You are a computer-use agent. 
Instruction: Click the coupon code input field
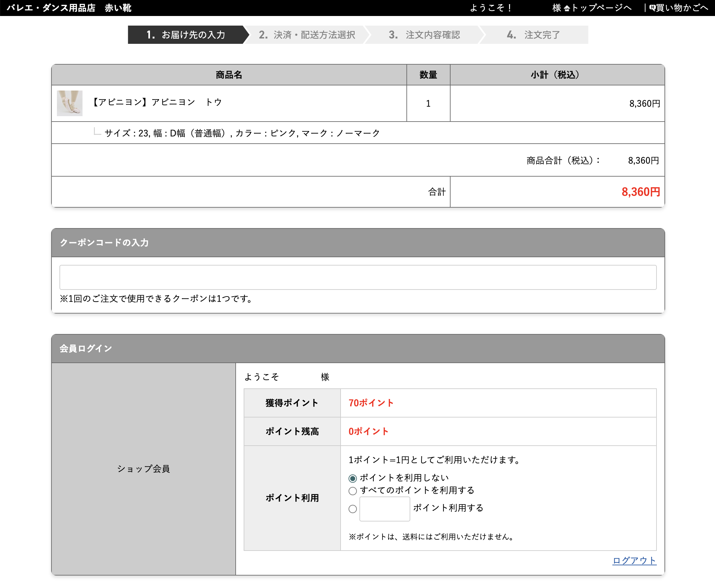pyautogui.click(x=357, y=277)
